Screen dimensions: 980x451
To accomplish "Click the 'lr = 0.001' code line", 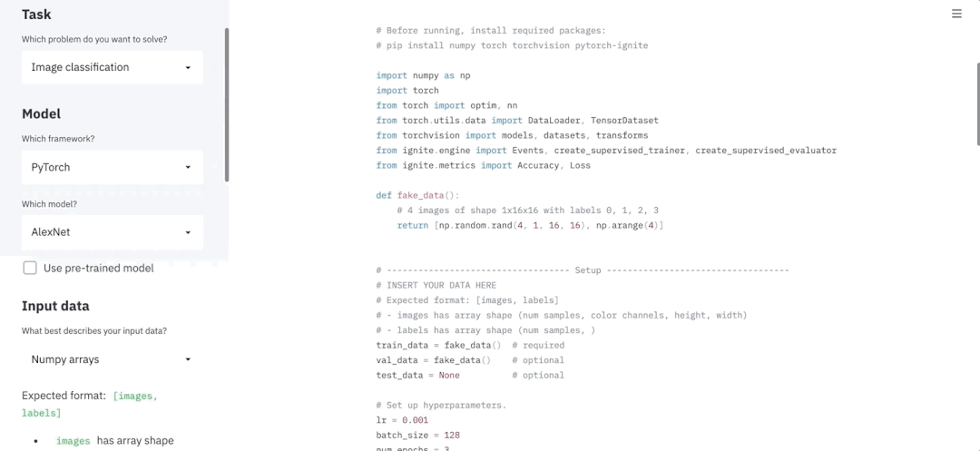I will coord(402,420).
